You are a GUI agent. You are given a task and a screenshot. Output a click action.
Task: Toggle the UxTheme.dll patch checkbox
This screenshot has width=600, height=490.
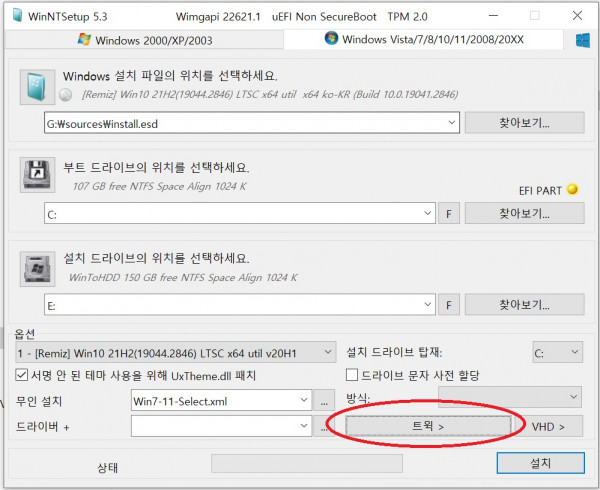(21, 375)
